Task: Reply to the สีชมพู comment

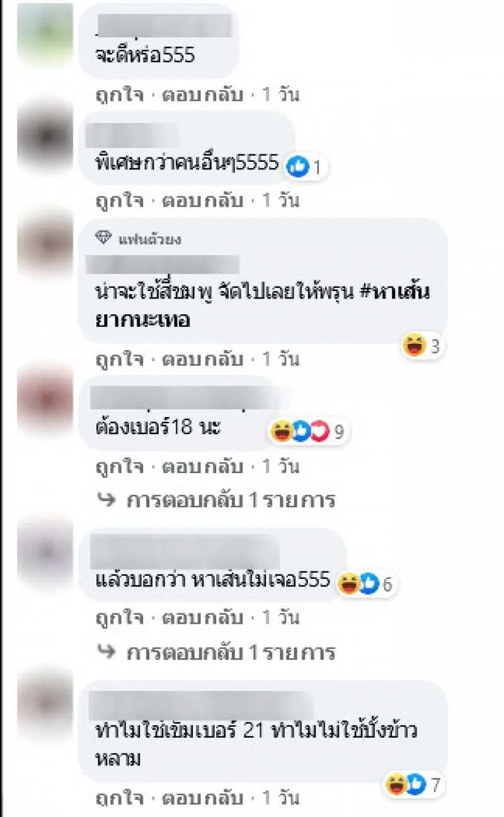Action: coord(202,359)
